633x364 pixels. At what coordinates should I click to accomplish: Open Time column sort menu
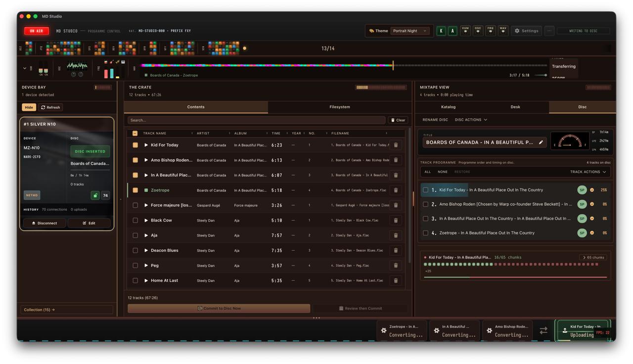(287, 134)
